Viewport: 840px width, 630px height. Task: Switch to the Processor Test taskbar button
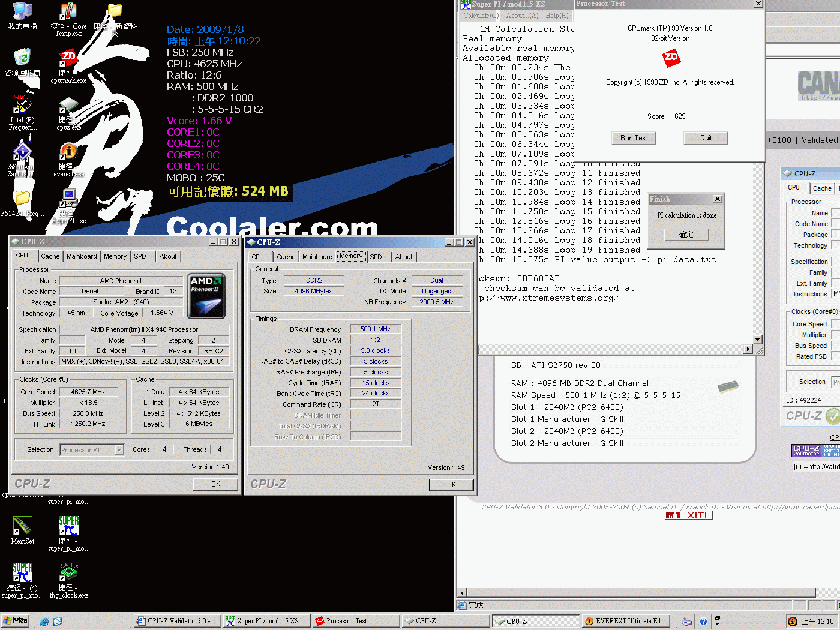(356, 621)
